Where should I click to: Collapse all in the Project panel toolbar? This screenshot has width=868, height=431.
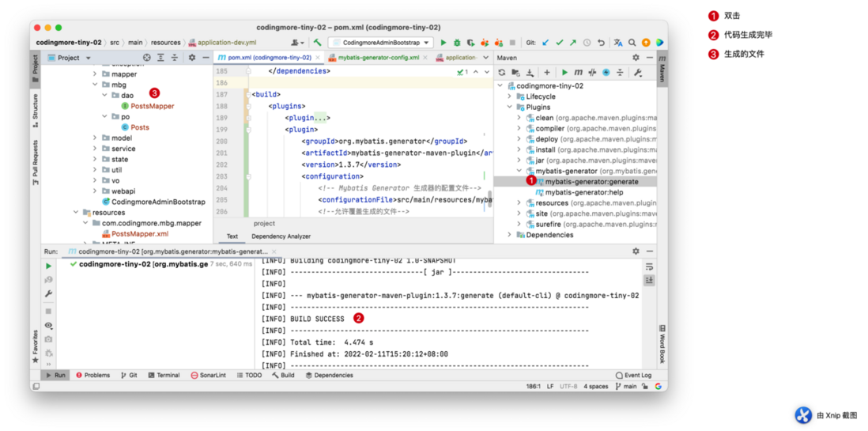click(x=175, y=58)
